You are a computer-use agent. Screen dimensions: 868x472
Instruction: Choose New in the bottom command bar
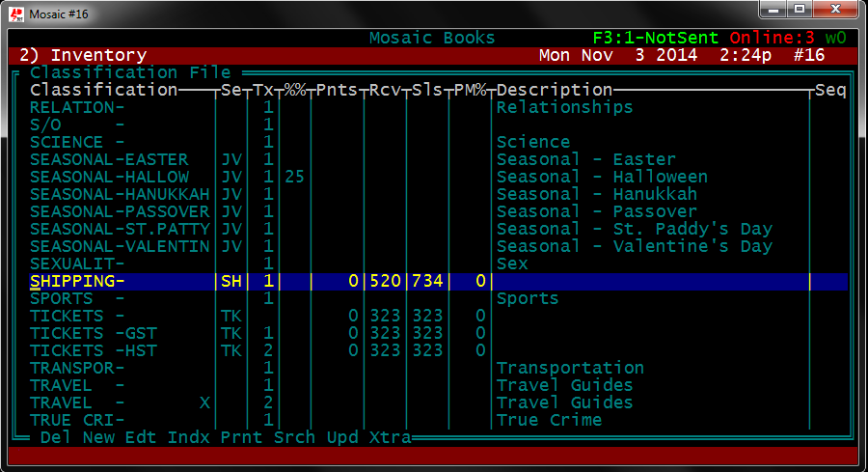tap(98, 437)
